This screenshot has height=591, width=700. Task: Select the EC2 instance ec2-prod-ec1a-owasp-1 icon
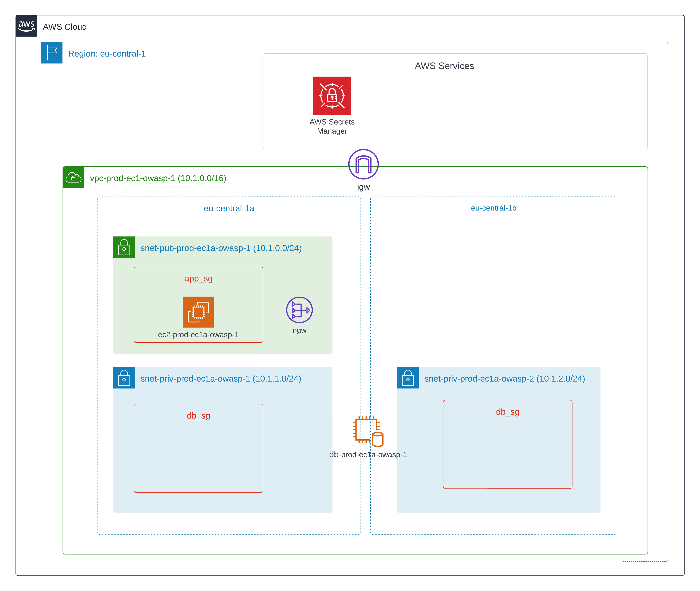(198, 312)
